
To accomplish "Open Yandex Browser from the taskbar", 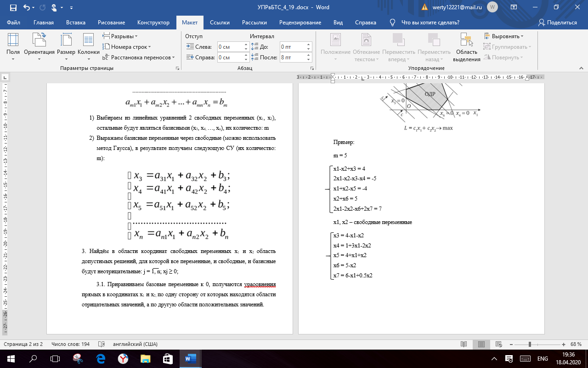I will point(123,358).
